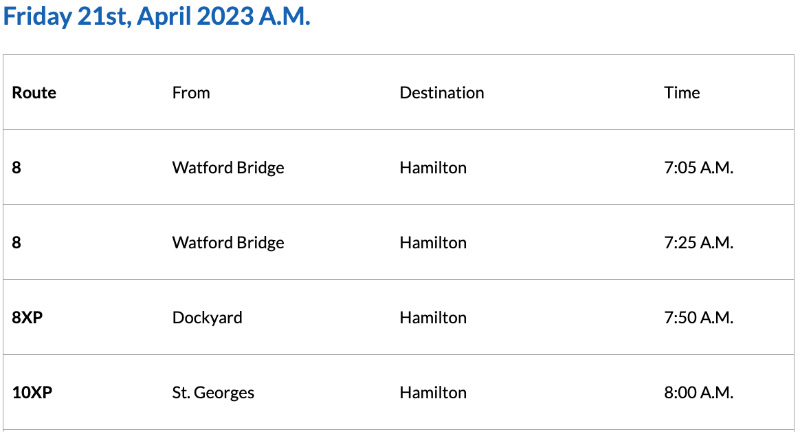Click the Destination column header

[442, 93]
